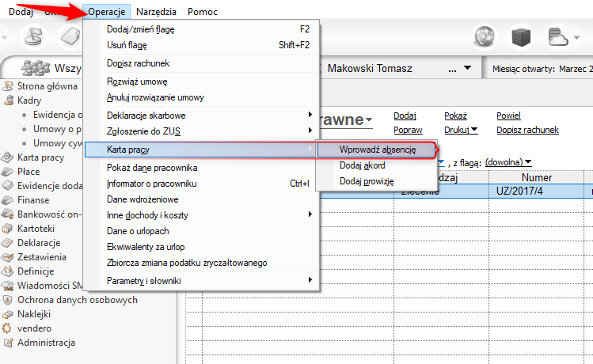The height and width of the screenshot is (364, 593).
Task: Click Dopisz rachunek link above table
Action: click(x=527, y=130)
